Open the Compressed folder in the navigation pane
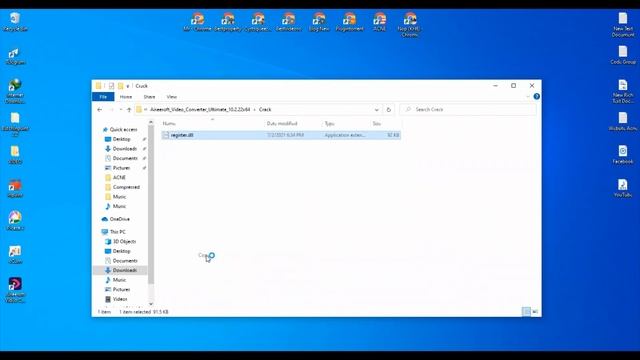Image resolution: width=640 pixels, height=360 pixels. pos(126,187)
